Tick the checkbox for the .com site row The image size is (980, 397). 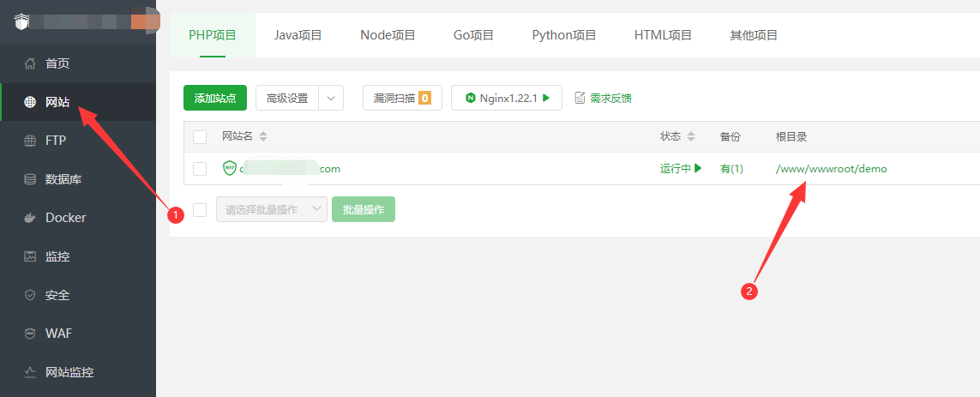[x=200, y=169]
